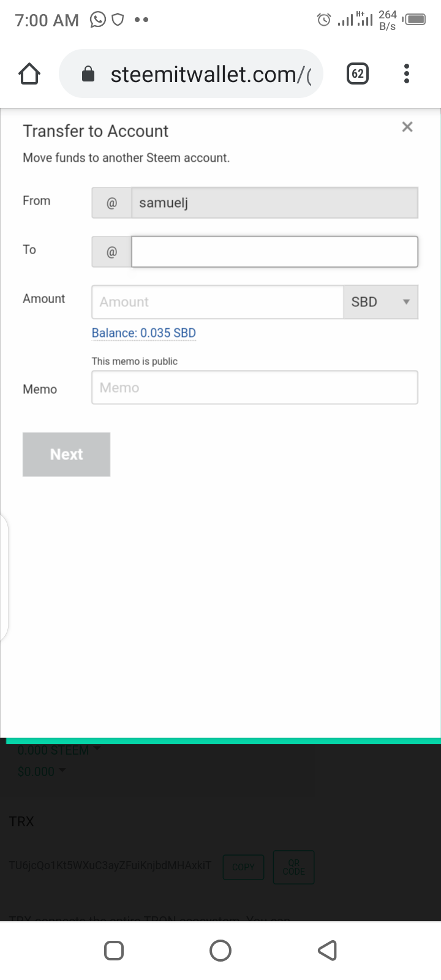
Task: Expand the $0.000 dropdown behind the dialog
Action: 42,772
